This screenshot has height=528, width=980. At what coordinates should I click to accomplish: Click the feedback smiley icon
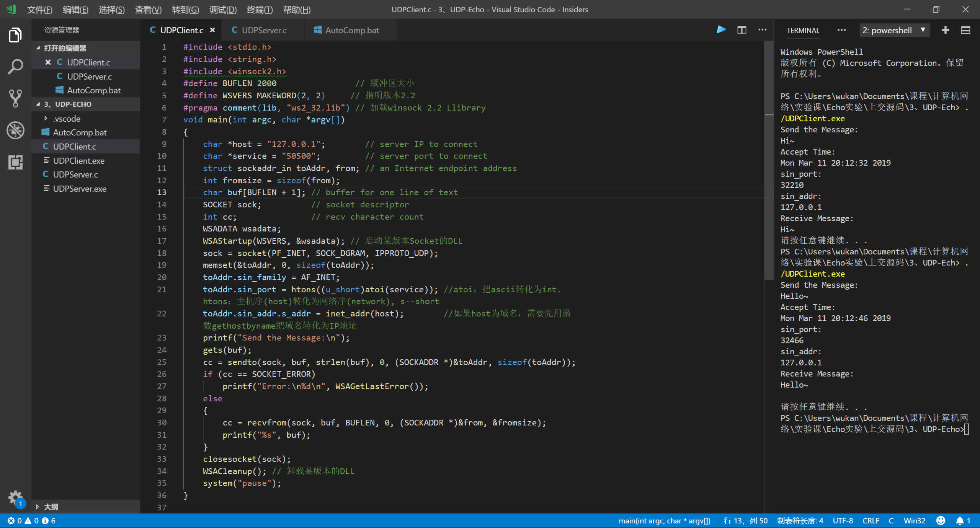(941, 521)
